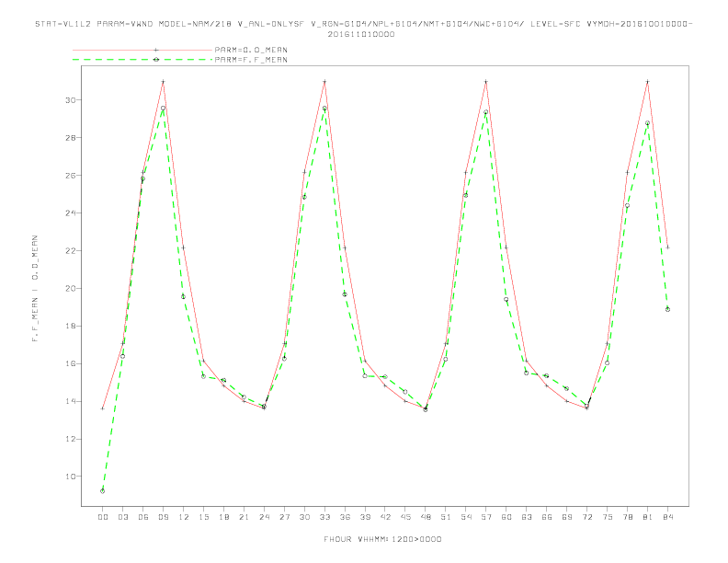Click the x-axis tick label 30
Image resolution: width=728 pixels, height=563 pixels.
pyautogui.click(x=304, y=517)
